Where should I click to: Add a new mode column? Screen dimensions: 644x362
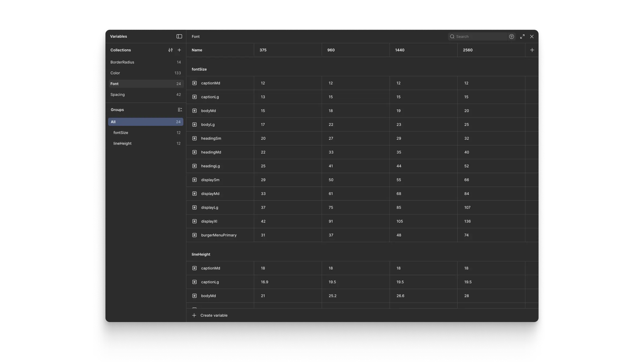click(532, 50)
